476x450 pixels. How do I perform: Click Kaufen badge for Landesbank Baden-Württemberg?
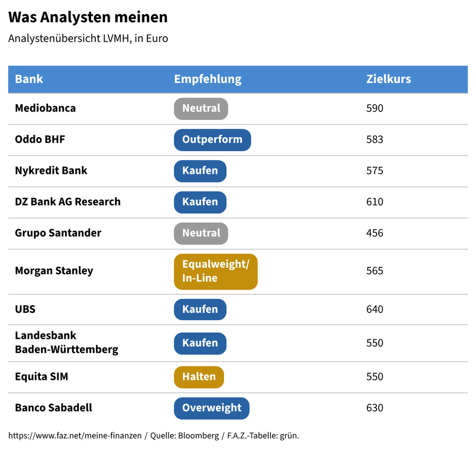(200, 343)
